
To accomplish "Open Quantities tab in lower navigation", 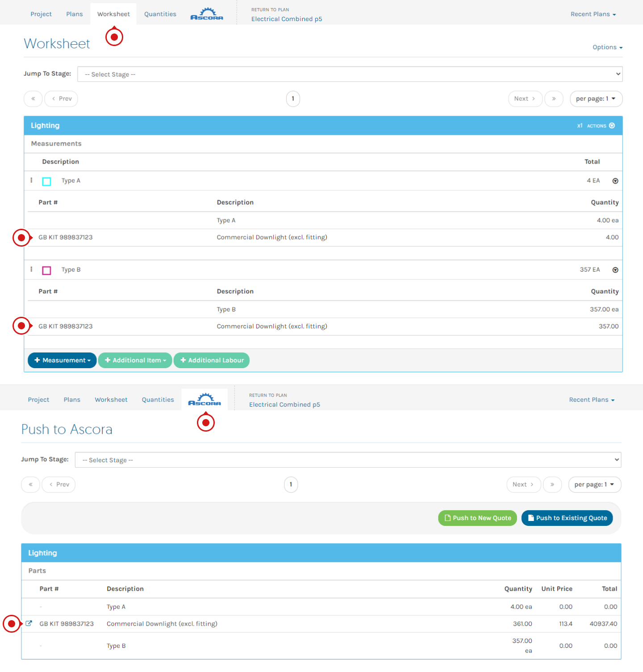I will point(158,400).
